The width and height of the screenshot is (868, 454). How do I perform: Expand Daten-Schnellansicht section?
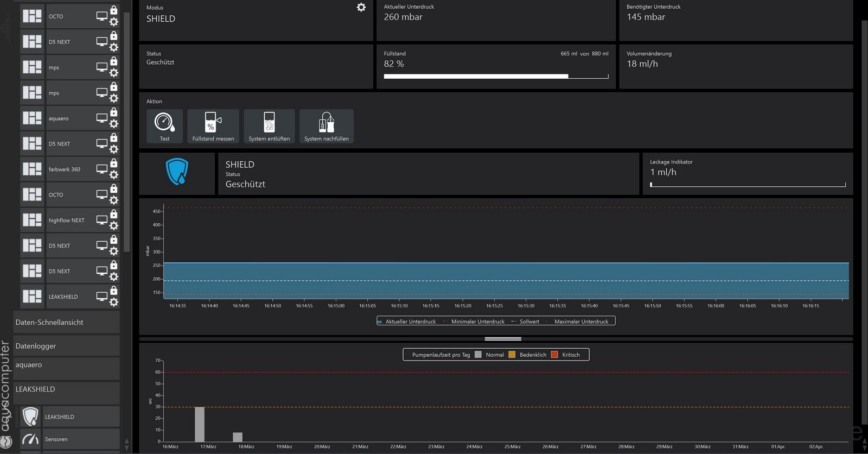coord(66,322)
